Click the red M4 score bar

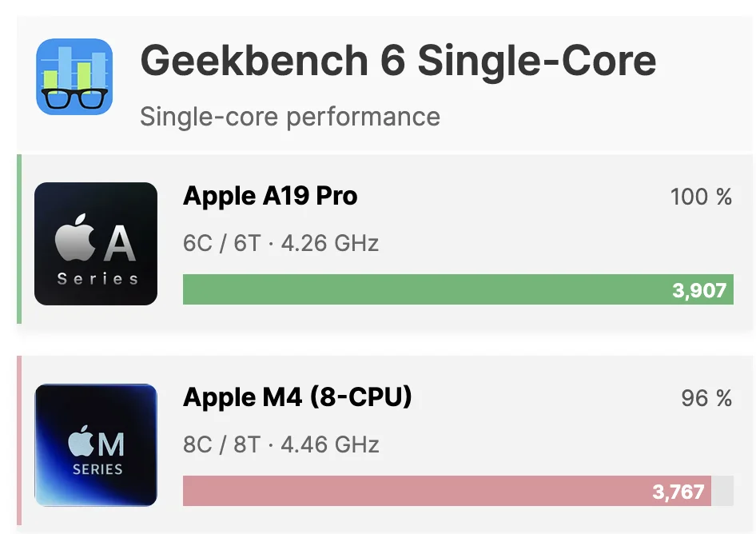click(416, 491)
